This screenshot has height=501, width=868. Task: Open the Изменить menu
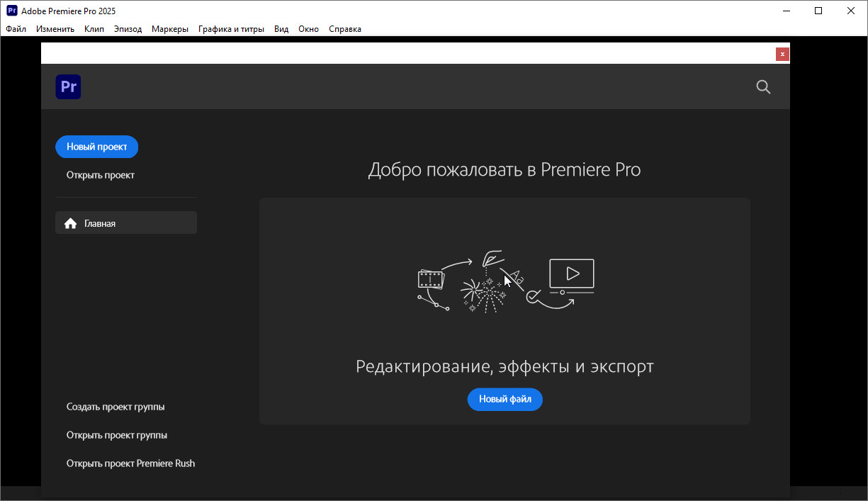pos(55,29)
